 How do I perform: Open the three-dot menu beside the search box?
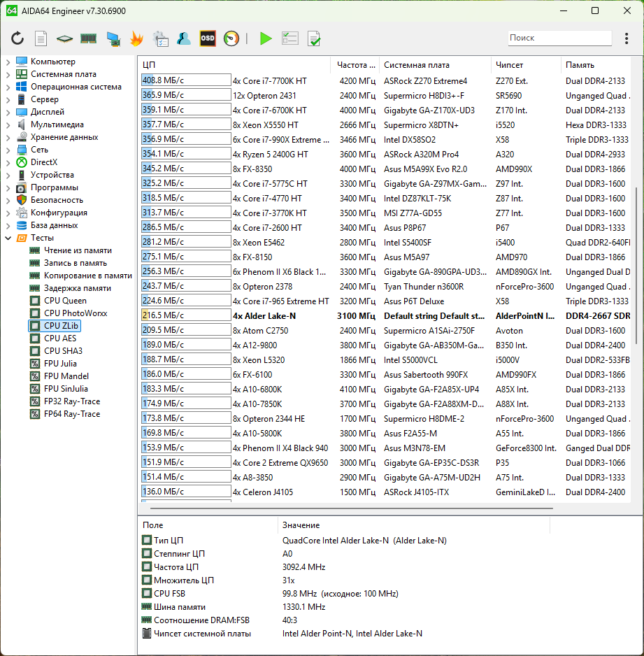coord(626,38)
